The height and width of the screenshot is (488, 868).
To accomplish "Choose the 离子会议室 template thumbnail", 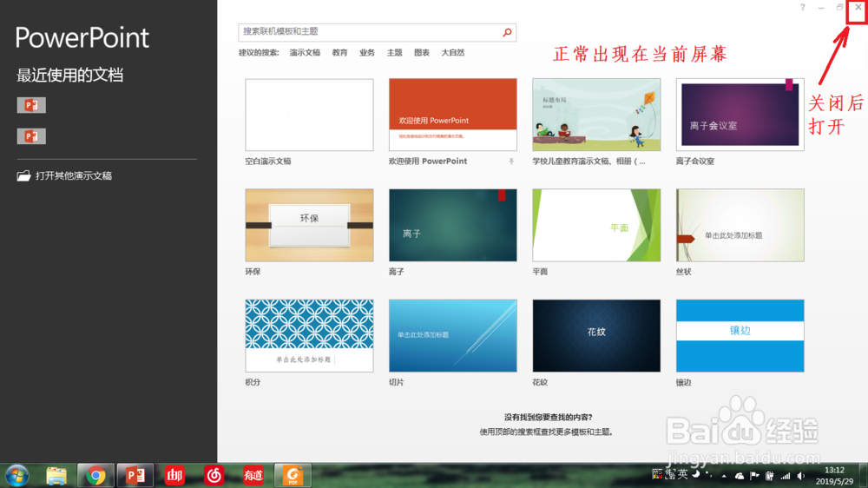I will click(740, 115).
